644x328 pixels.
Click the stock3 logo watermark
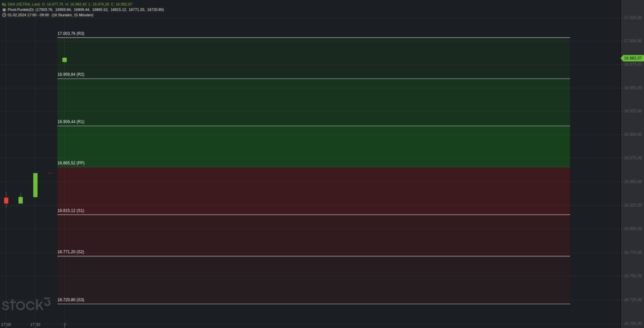[x=26, y=305]
